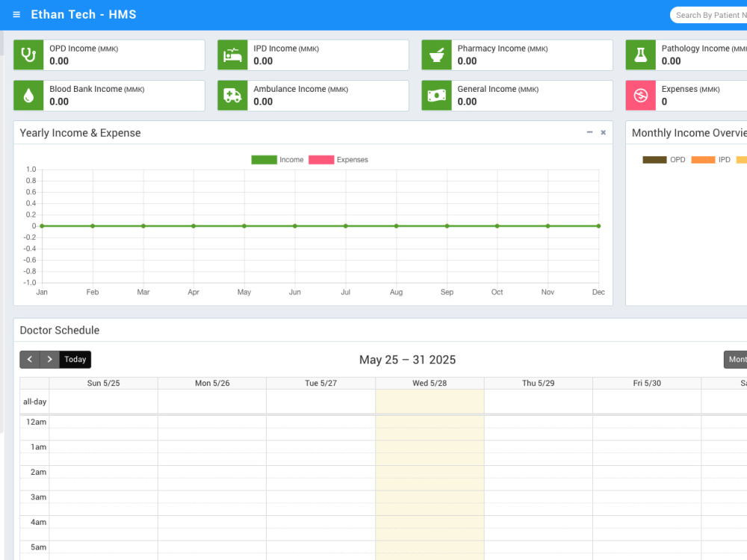Go to previous week in schedule
Image resolution: width=747 pixels, height=560 pixels.
[x=30, y=360]
